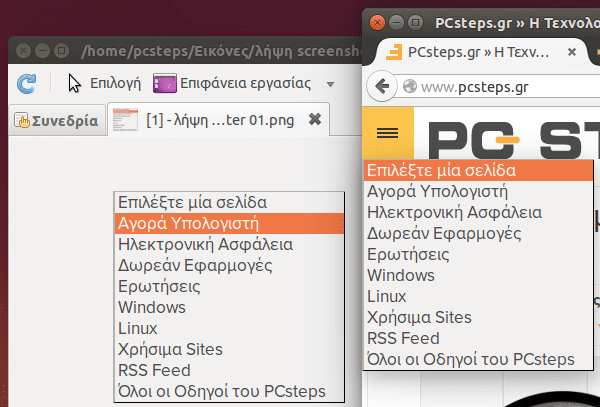Click 'Δωρεάν Εφαρμογές' in Shutter screenshot preview
Viewport: 600px width, 407px height.
[230, 265]
